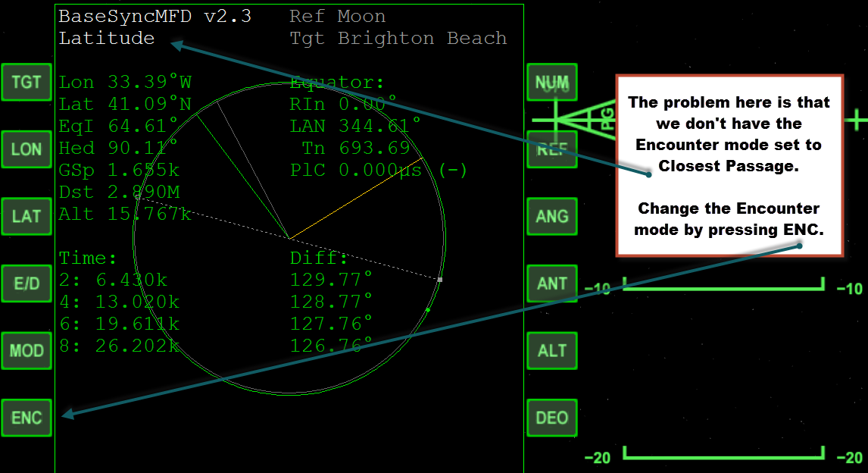Switch display mode using the MOD button
Viewport: 868px width, 473px height.
[x=27, y=351]
